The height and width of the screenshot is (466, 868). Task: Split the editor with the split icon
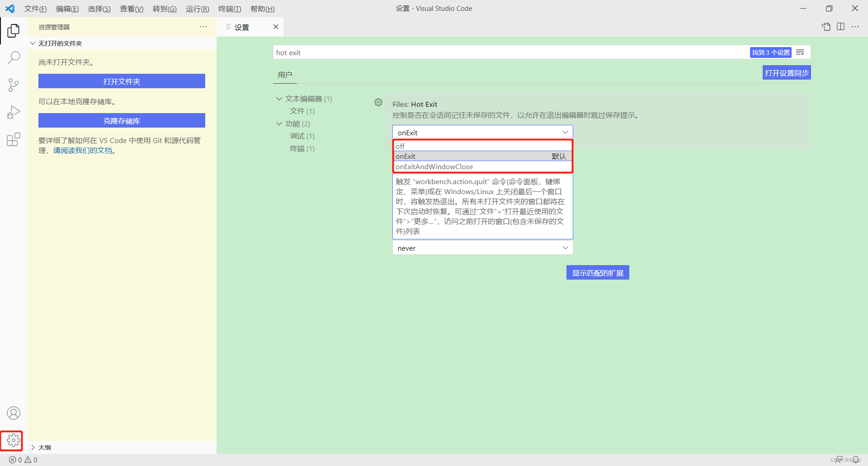840,27
